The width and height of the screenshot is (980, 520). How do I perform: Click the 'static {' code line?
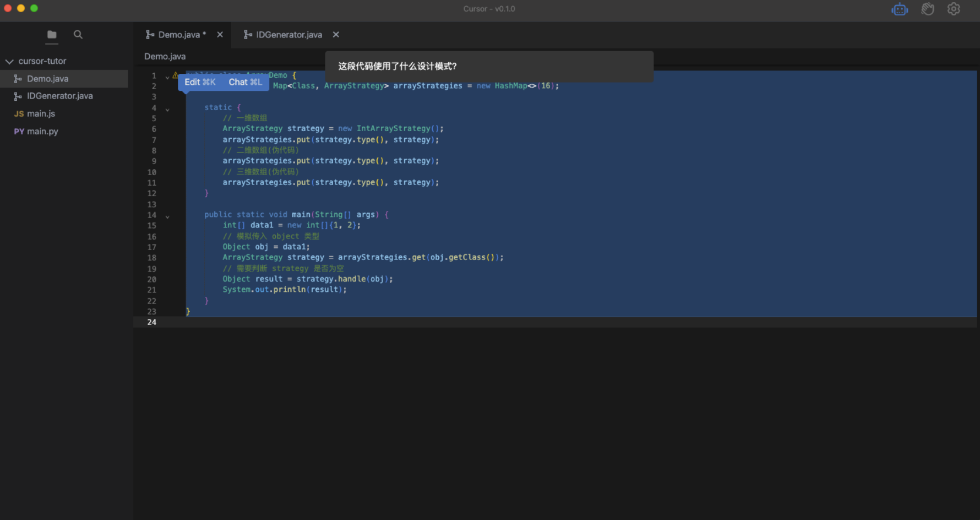[x=222, y=107]
